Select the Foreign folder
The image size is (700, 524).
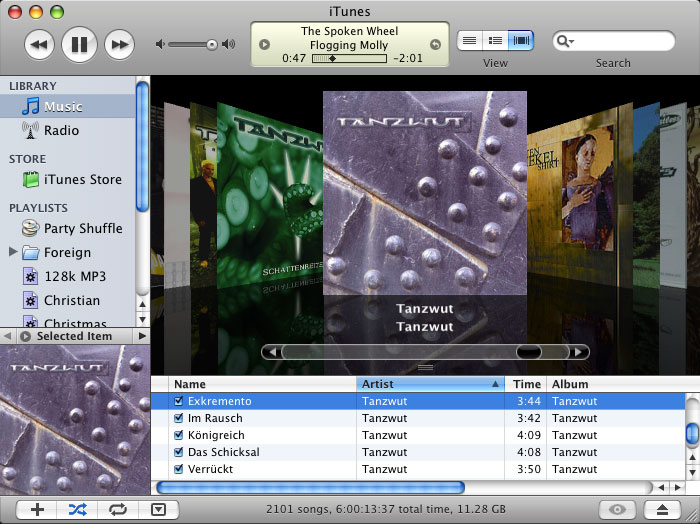(x=68, y=253)
